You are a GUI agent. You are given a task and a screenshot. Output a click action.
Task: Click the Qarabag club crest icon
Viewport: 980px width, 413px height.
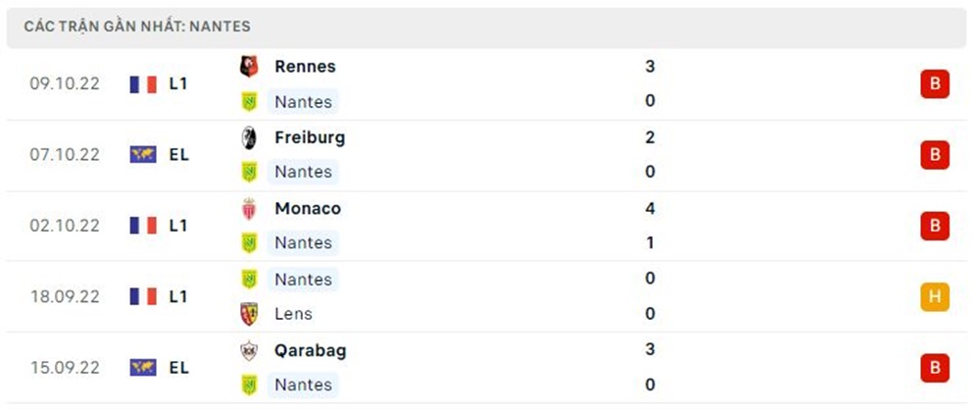249,350
